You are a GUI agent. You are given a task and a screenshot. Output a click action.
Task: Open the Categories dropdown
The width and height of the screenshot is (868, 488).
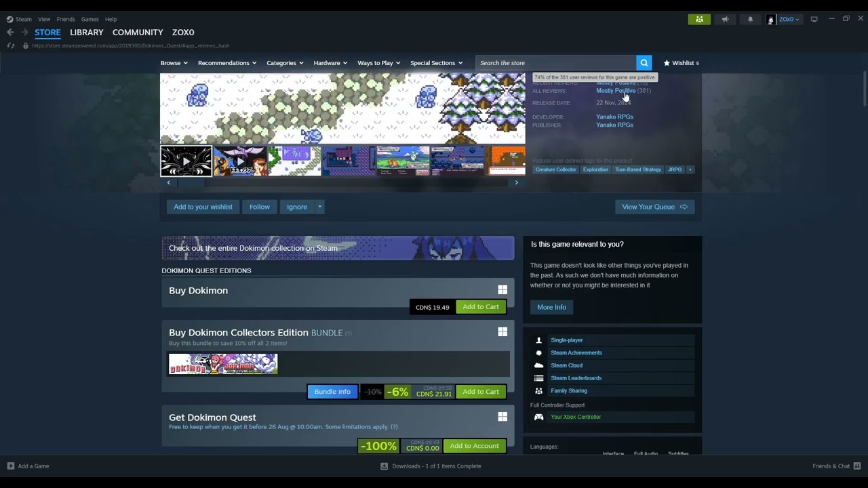pyautogui.click(x=285, y=63)
